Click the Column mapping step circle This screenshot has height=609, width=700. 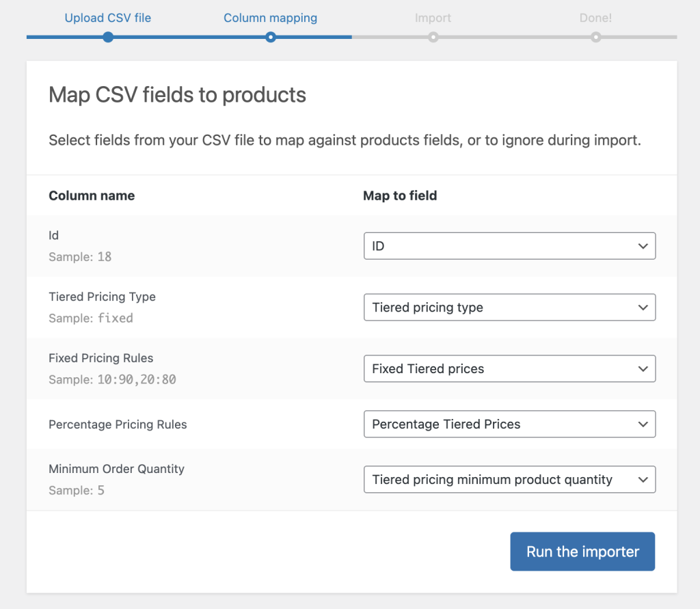pos(271,37)
